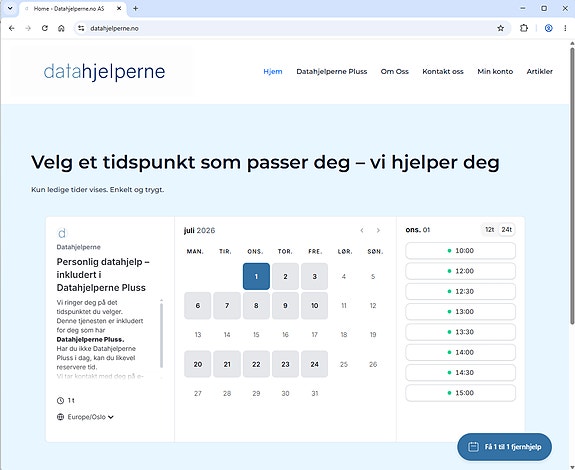The height and width of the screenshot is (470, 575).
Task: Select July 2 in the calendar
Action: click(285, 276)
